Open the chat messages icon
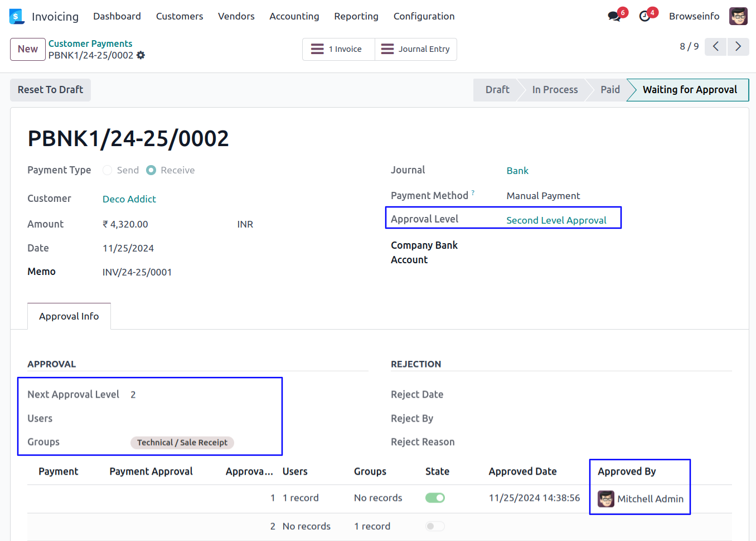Viewport: 756px width, 541px height. pyautogui.click(x=614, y=16)
